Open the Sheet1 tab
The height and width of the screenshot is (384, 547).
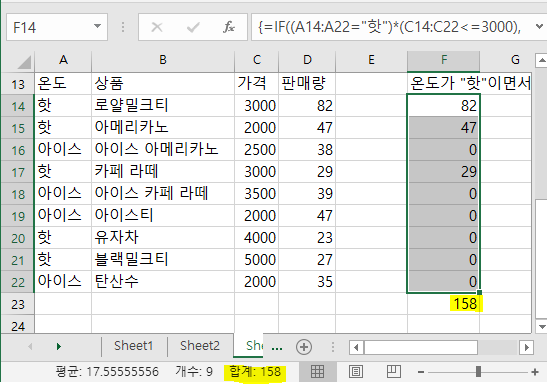click(134, 346)
